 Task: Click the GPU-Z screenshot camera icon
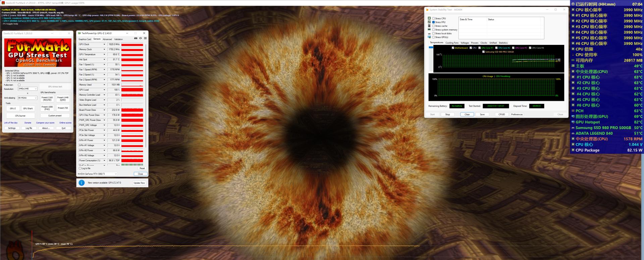(136, 38)
